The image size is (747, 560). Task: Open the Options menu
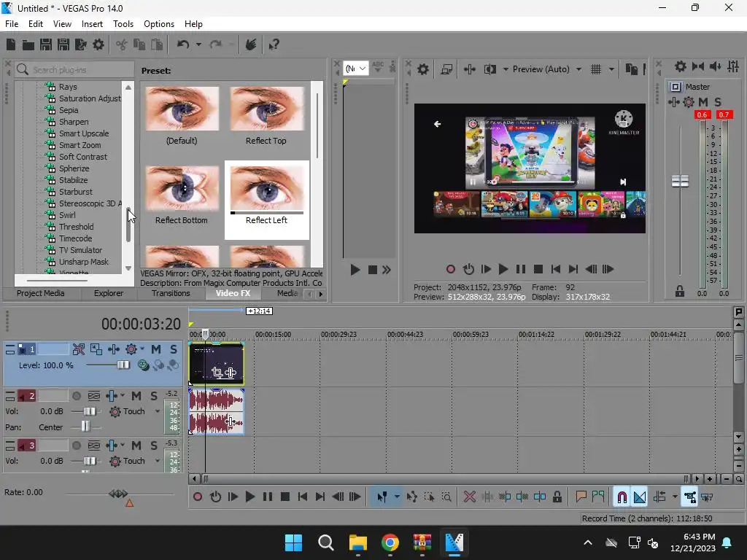coord(159,24)
